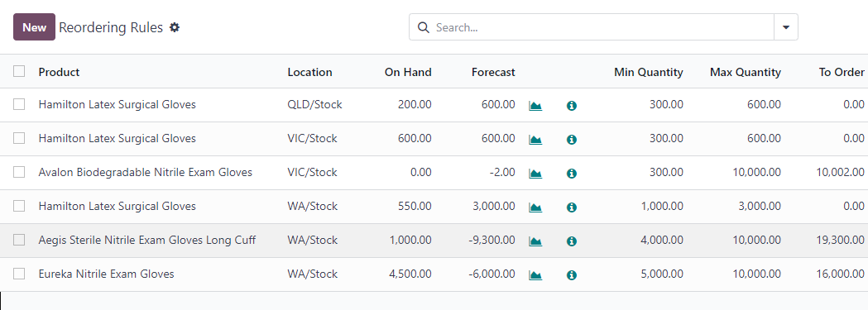Sort by the Forecast column header
The width and height of the screenshot is (868, 310).
click(x=493, y=72)
